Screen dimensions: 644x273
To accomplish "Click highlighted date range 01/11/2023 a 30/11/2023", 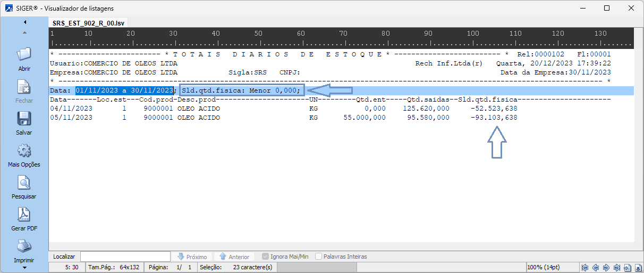I will pyautogui.click(x=124, y=90).
